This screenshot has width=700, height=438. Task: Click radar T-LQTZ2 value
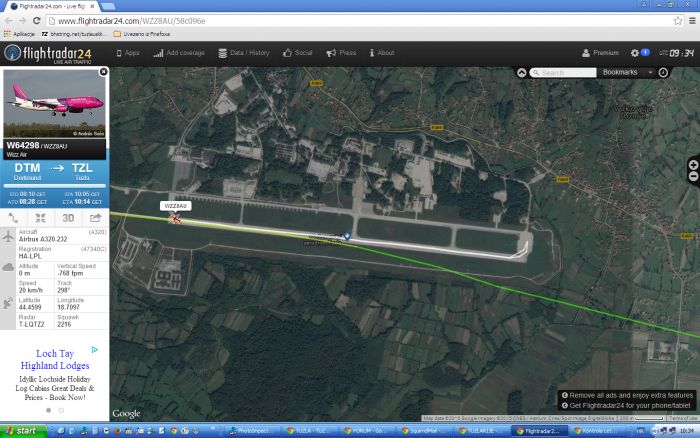31,324
